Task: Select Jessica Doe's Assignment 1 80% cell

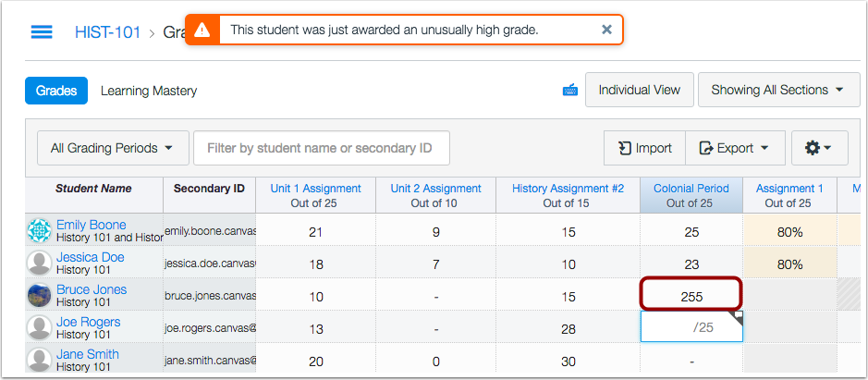Action: pyautogui.click(x=789, y=264)
